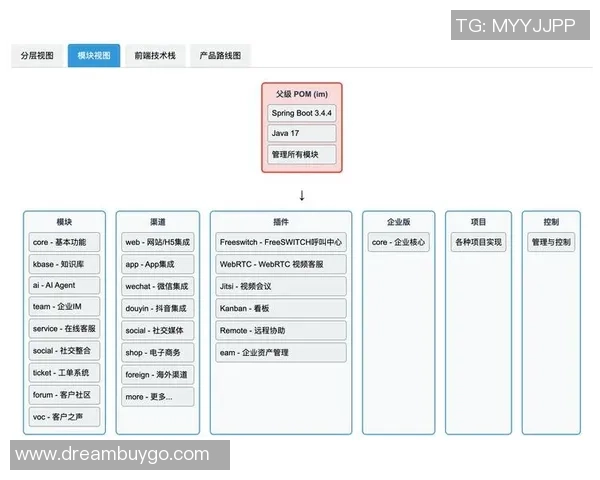This screenshot has height=480, width=600.
Task: Click the Spring Boot 3.4.4 box
Action: [302, 111]
